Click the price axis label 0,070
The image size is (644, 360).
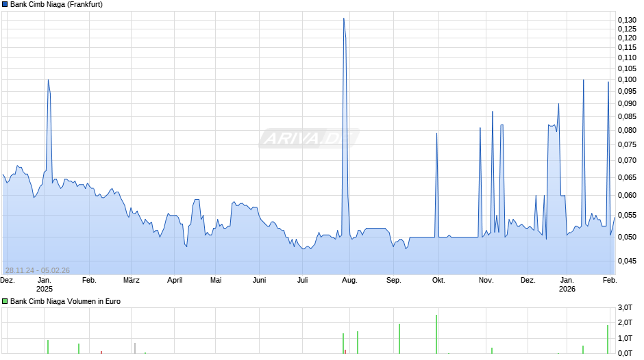[627, 161]
